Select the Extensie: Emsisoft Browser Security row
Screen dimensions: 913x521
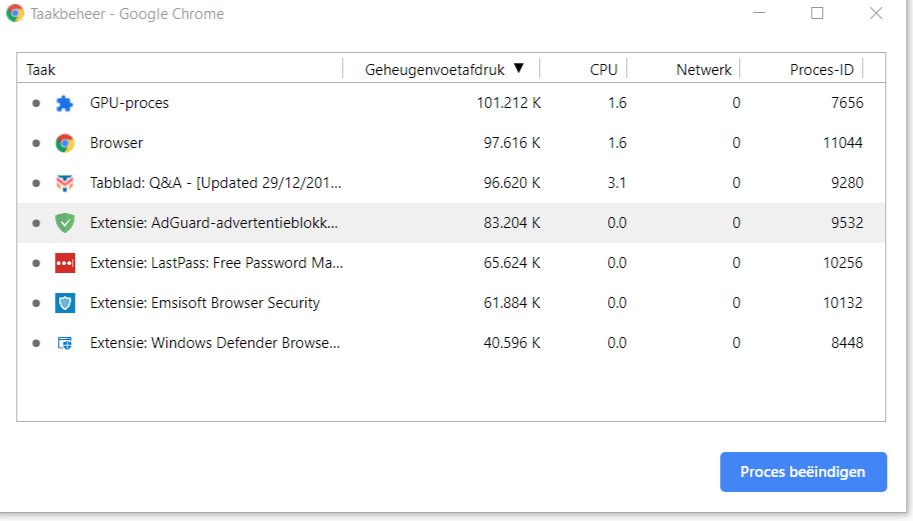tap(205, 303)
